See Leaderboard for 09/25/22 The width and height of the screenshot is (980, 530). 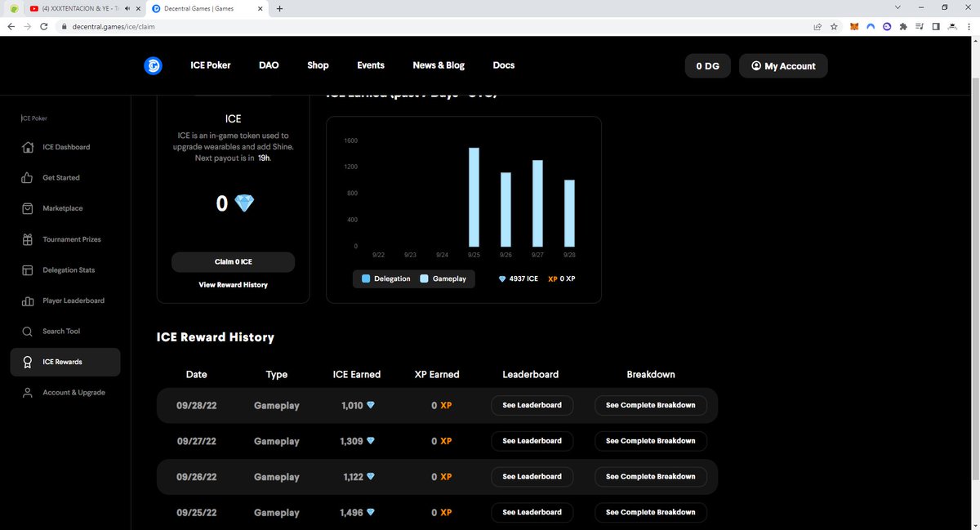532,512
